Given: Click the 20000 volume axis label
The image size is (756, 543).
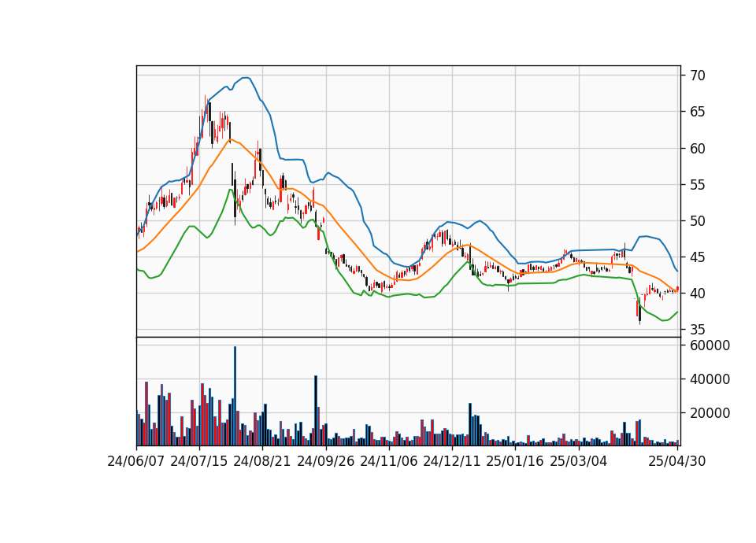Looking at the screenshot, I should pyautogui.click(x=710, y=413).
